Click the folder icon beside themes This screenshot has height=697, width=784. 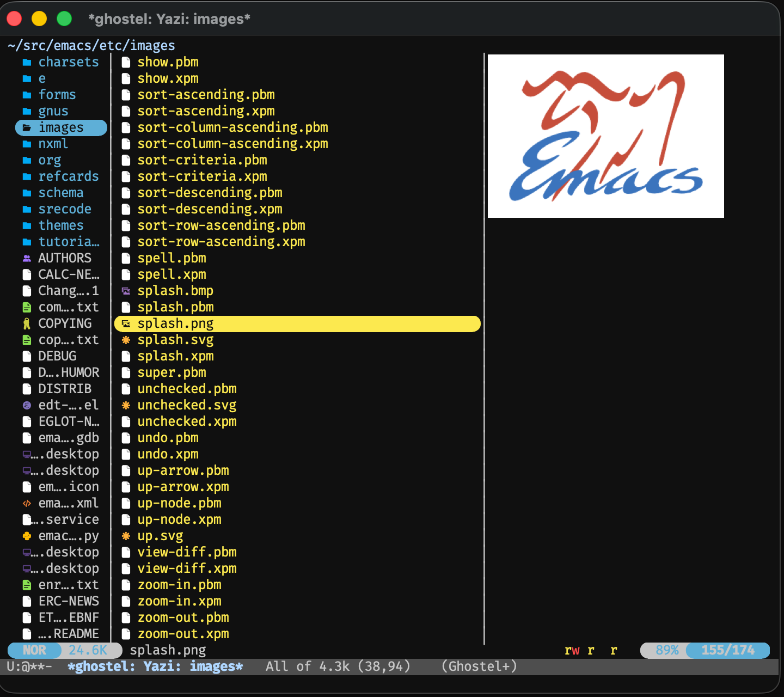[x=27, y=226]
